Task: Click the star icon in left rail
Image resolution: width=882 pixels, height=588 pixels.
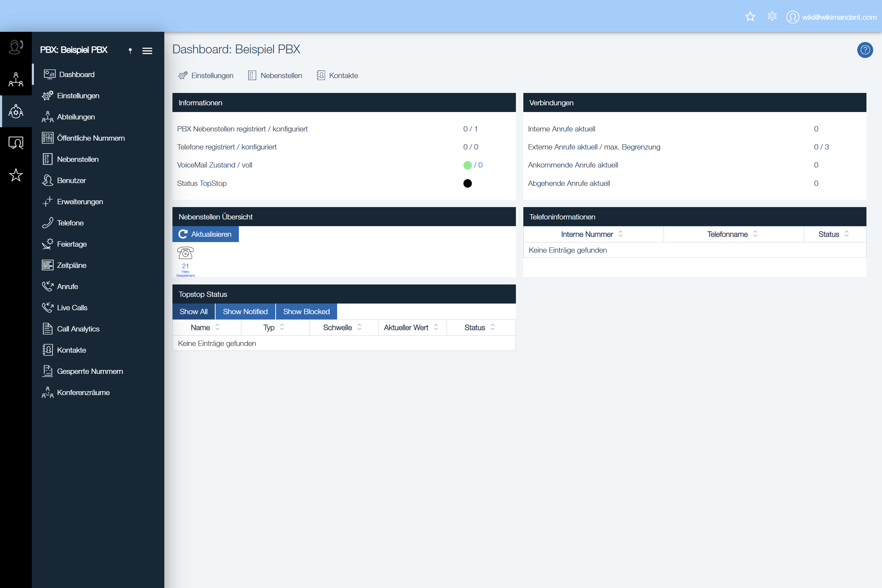Action: [x=16, y=175]
